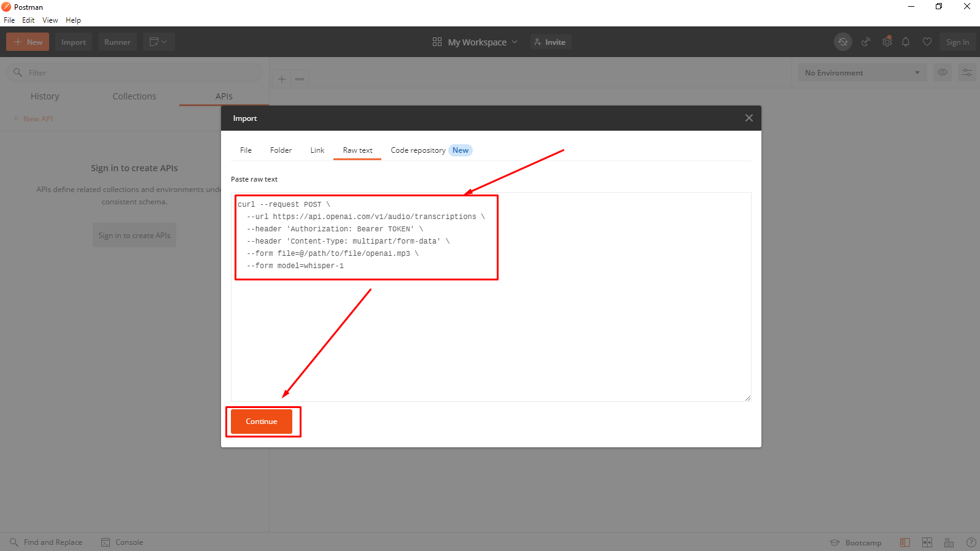The image size is (980, 551).
Task: Open a new request tab with plus
Action: pos(282,79)
